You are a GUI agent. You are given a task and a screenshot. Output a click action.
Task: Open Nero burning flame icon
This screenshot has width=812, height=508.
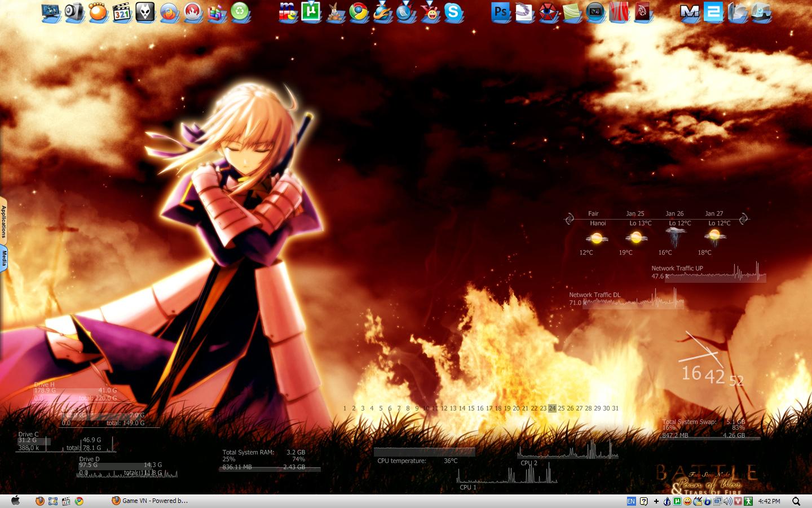(x=193, y=12)
